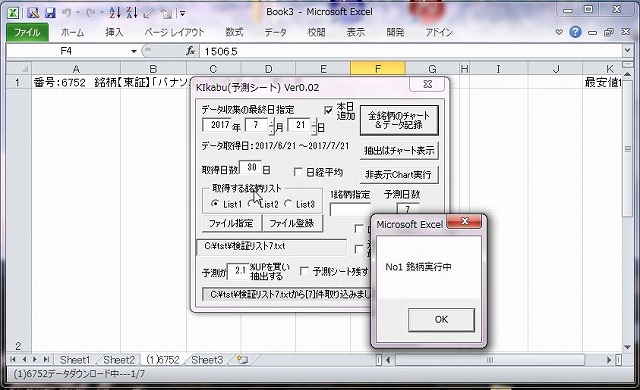Screen dimensions: 640x390
Task: Click the 取得日数 input field showing 30
Action: 251,167
